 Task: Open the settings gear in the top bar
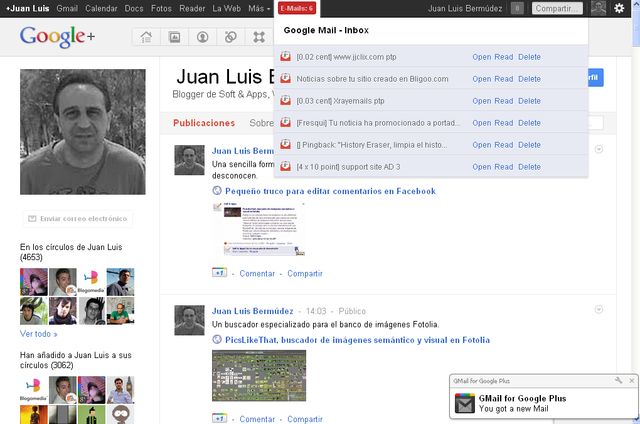point(619,8)
